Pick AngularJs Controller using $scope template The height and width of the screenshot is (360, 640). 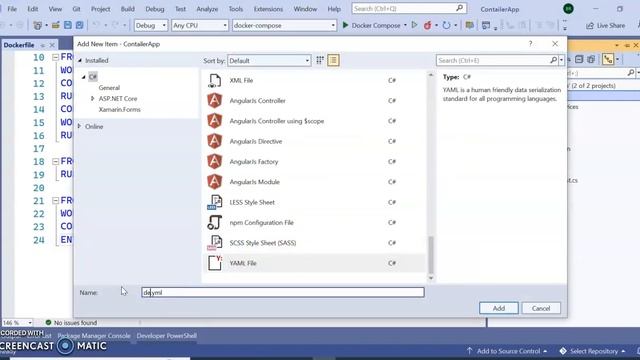[277, 121]
